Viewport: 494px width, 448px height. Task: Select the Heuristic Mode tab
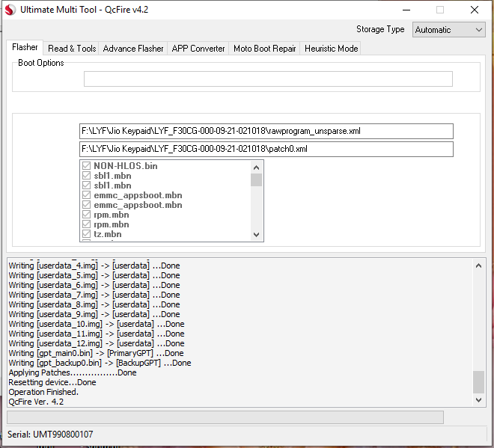331,49
